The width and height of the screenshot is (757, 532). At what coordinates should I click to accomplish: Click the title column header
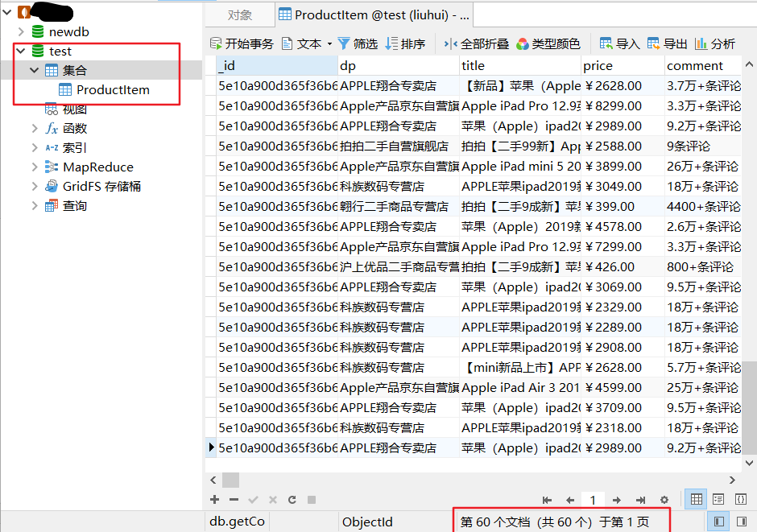(x=520, y=66)
